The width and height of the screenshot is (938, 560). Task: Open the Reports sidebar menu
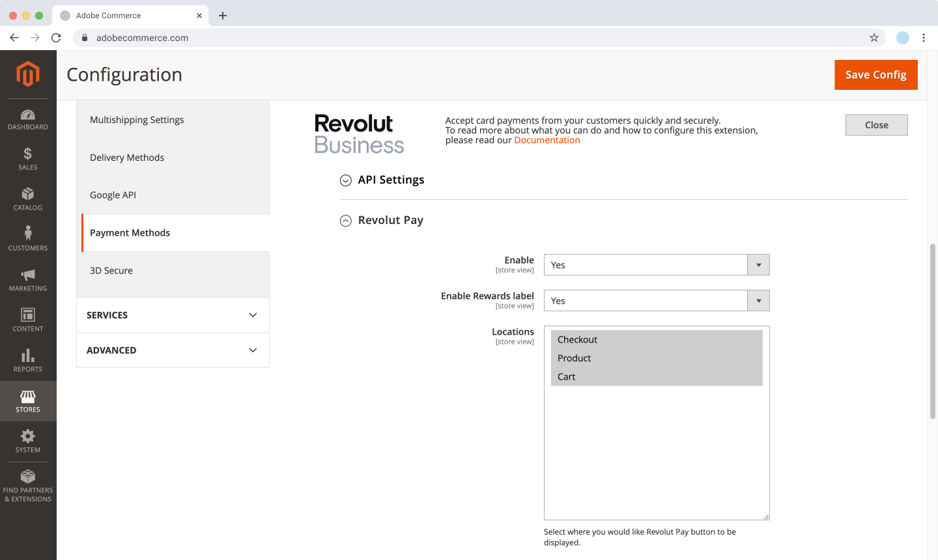click(x=28, y=361)
